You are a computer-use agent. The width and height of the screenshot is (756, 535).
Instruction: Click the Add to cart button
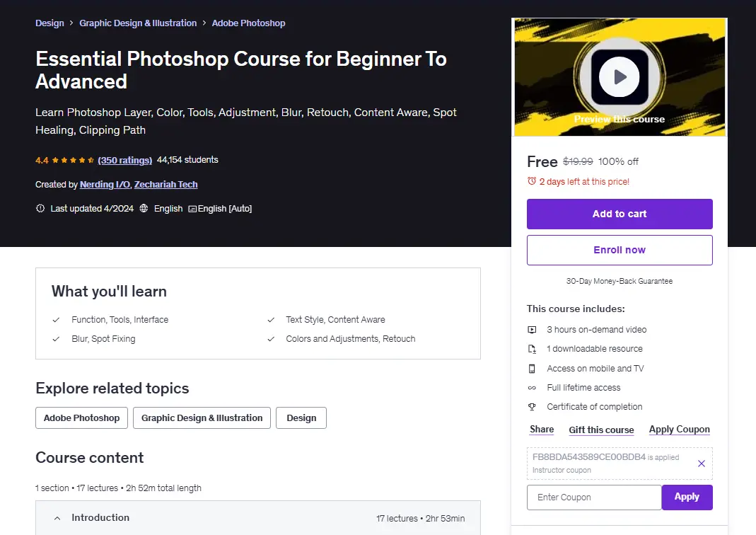pos(620,214)
